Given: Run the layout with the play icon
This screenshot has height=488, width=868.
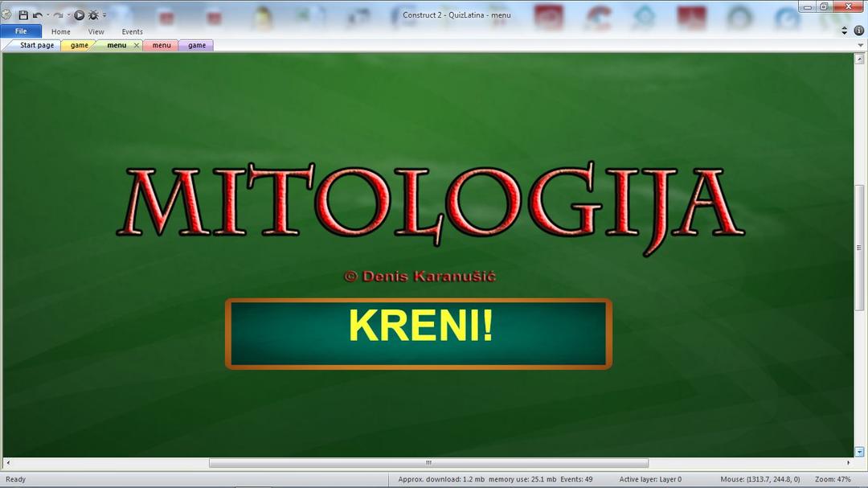Looking at the screenshot, I should [79, 15].
